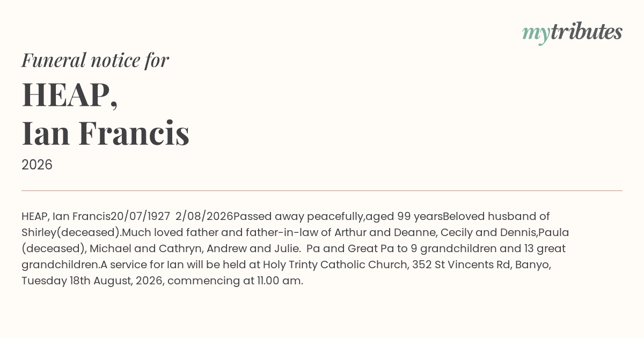The image size is (644, 338).
Task: Click the year 2026 under the name
Action: click(37, 165)
